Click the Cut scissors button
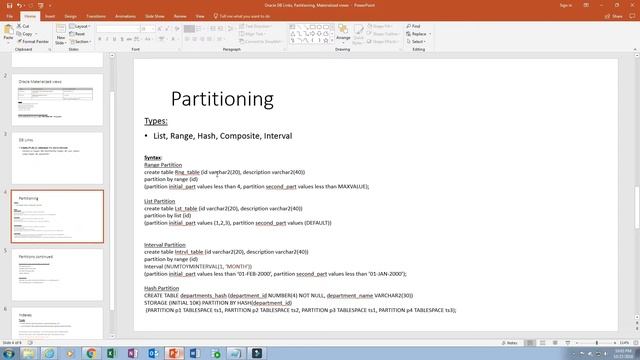Image resolution: width=640 pixels, height=360 pixels. click(x=23, y=26)
